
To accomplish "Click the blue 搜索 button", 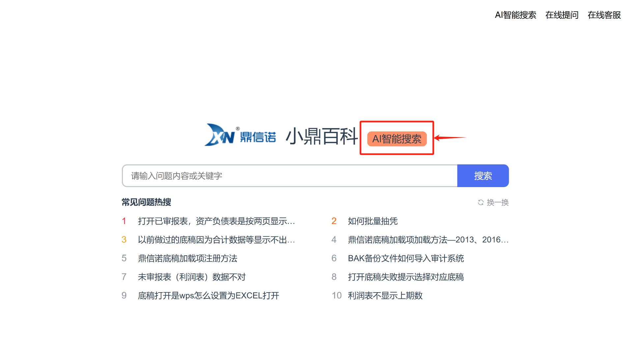I will pos(483,176).
